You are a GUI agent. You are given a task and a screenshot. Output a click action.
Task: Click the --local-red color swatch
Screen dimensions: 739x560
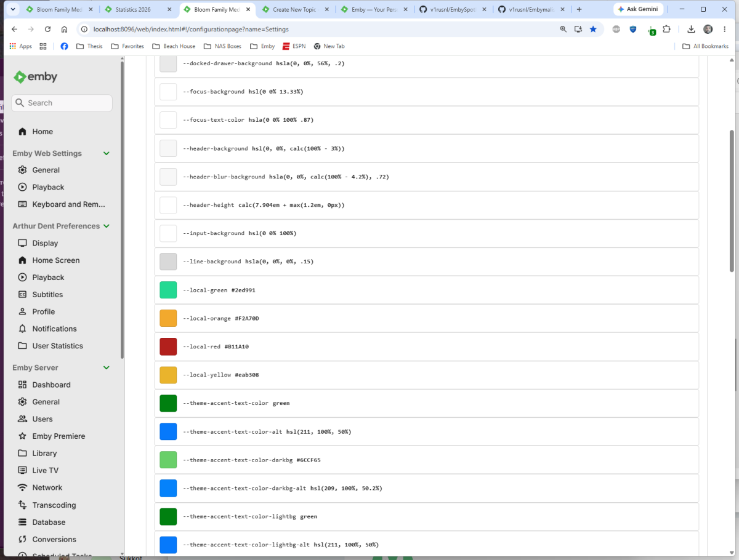[168, 346]
